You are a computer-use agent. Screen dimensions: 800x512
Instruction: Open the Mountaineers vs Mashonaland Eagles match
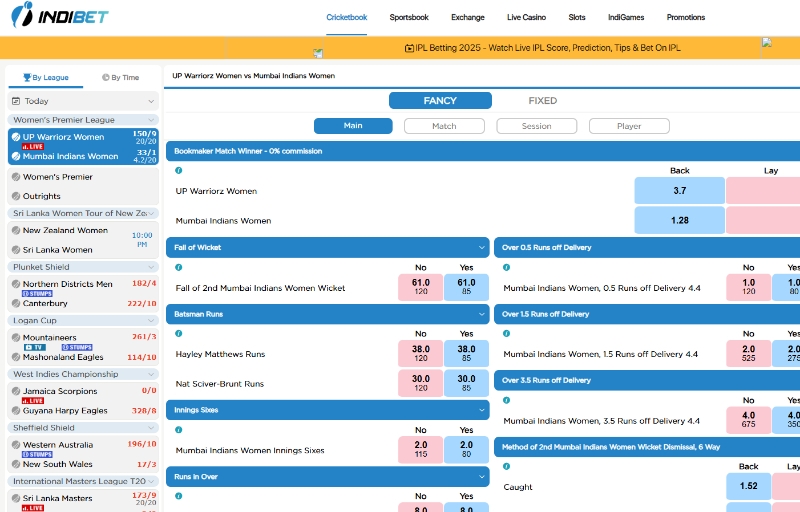pos(83,347)
